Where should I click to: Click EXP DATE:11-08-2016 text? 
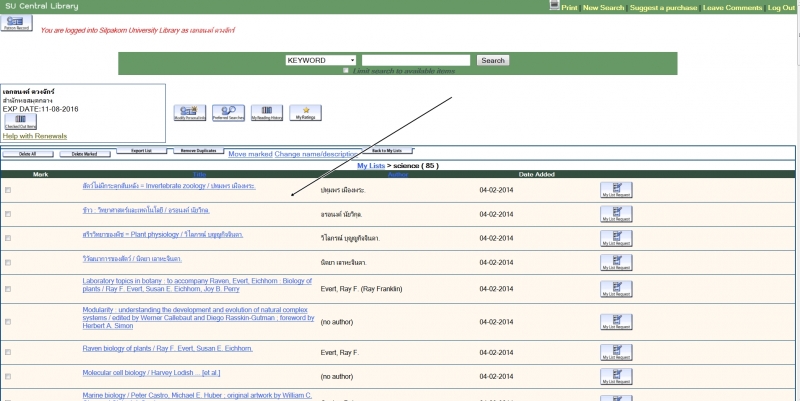tap(41, 109)
